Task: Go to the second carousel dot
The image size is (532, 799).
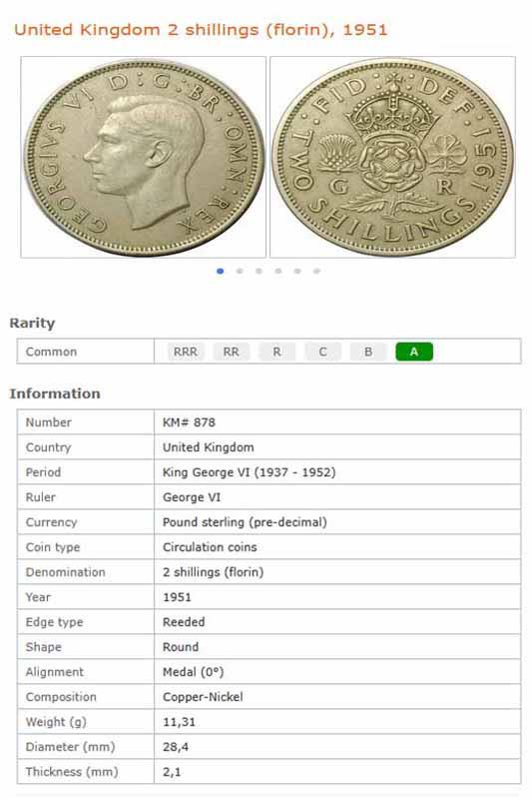Action: (240, 271)
